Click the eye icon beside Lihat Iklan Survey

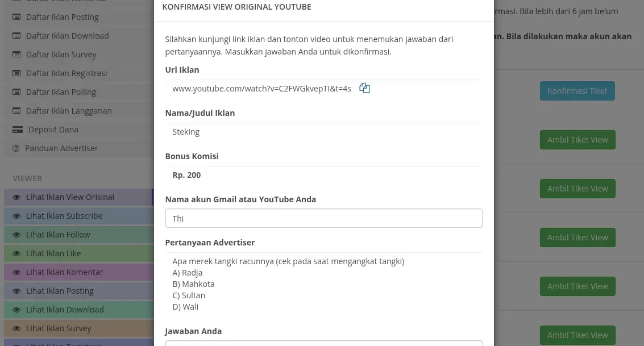(16, 328)
